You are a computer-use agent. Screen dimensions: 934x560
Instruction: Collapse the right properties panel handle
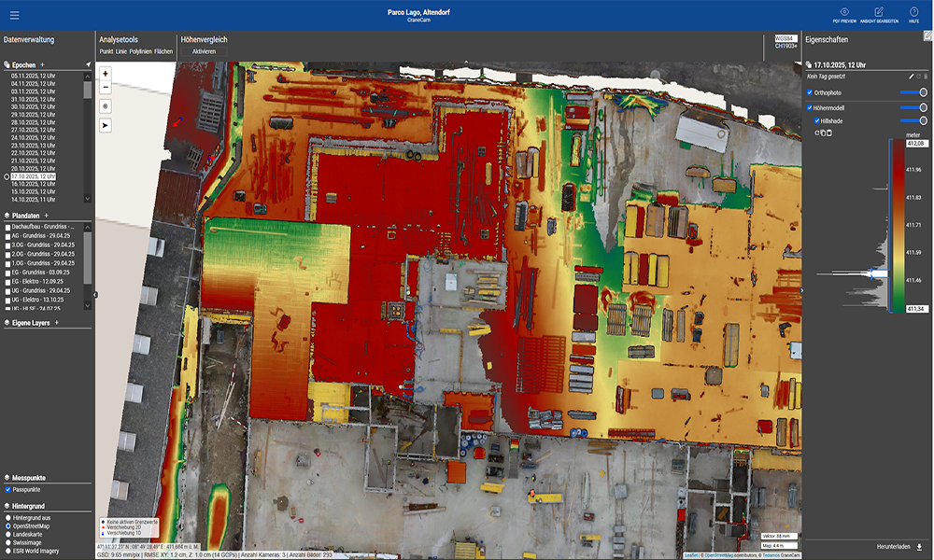click(x=800, y=290)
